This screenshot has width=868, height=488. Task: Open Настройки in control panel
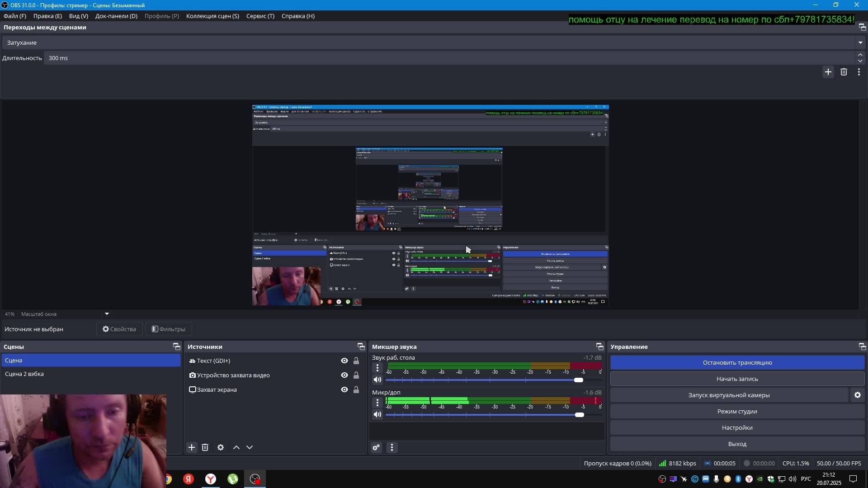pos(737,427)
